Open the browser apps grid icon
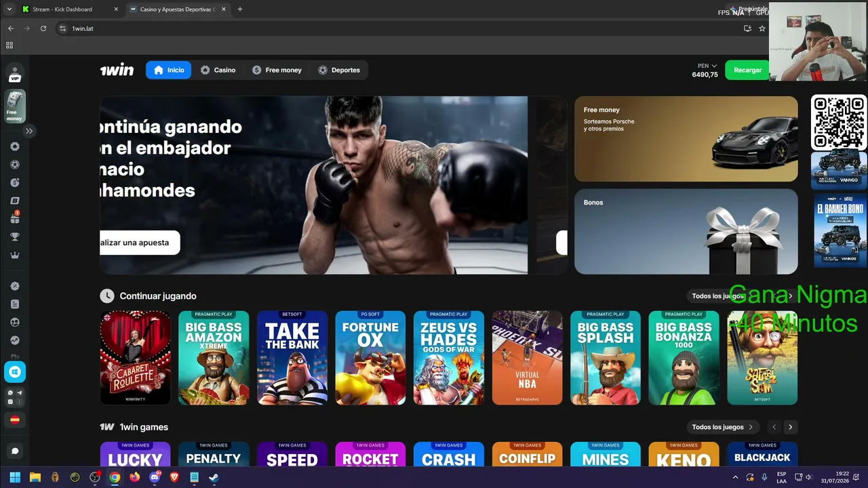This screenshot has height=488, width=868. tap(9, 45)
